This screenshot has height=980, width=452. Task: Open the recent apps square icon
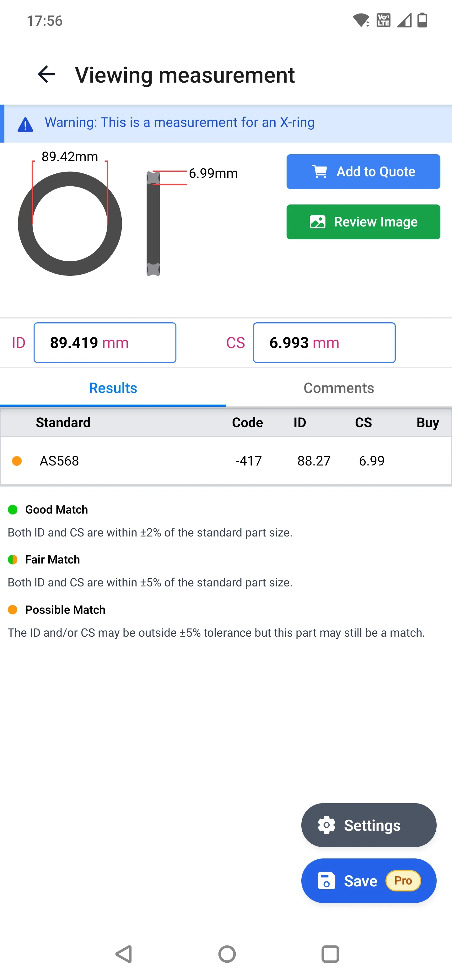(x=330, y=954)
